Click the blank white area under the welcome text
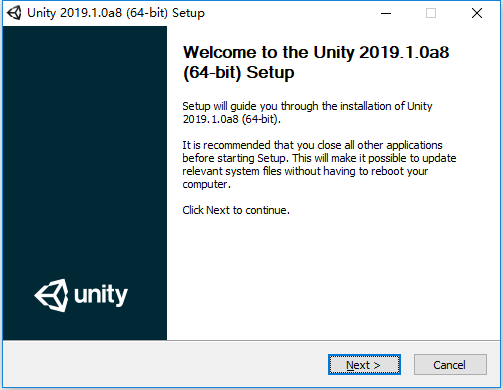 point(333,277)
